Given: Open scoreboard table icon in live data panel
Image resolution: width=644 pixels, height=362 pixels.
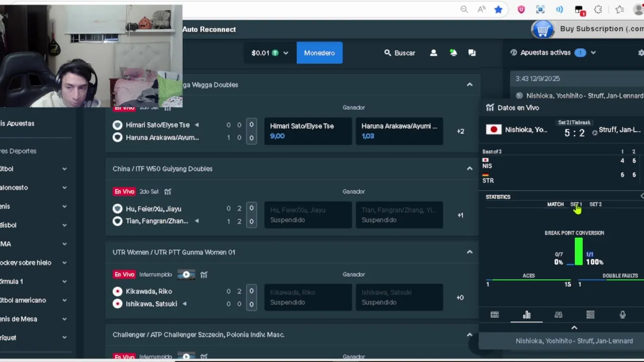Looking at the screenshot, I should [x=495, y=315].
